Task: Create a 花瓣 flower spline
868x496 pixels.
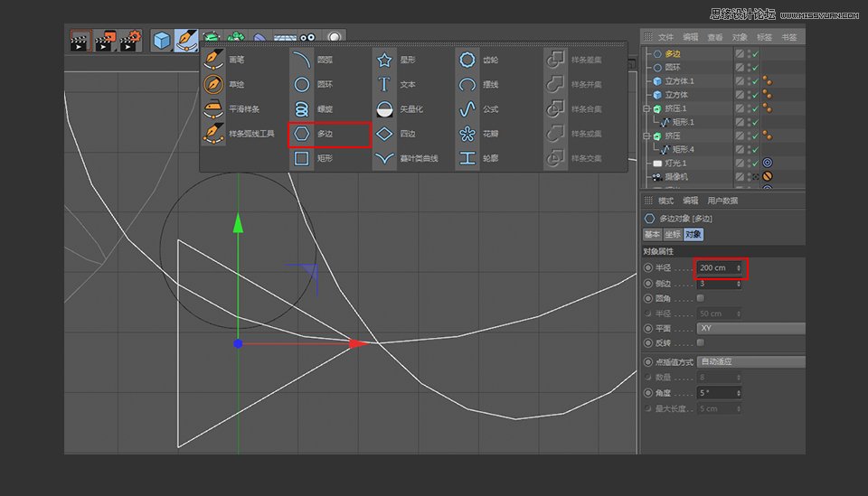Action: pyautogui.click(x=478, y=134)
